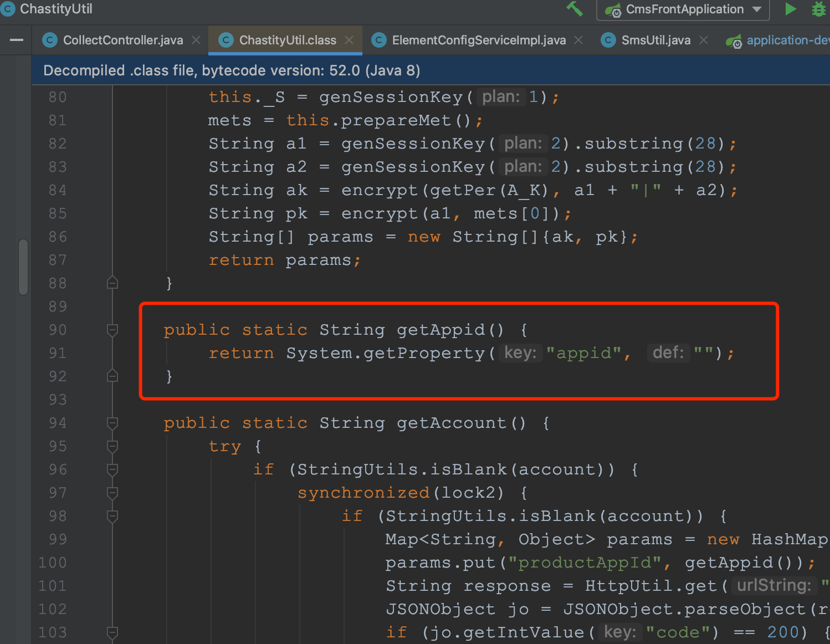Run CmsFrontApplication with the green play button

pyautogui.click(x=791, y=9)
